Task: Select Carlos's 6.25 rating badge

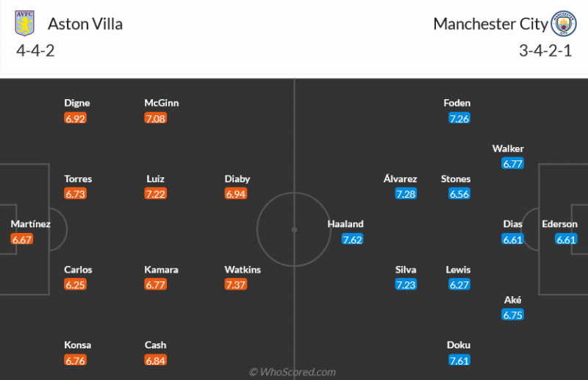Action: (75, 284)
